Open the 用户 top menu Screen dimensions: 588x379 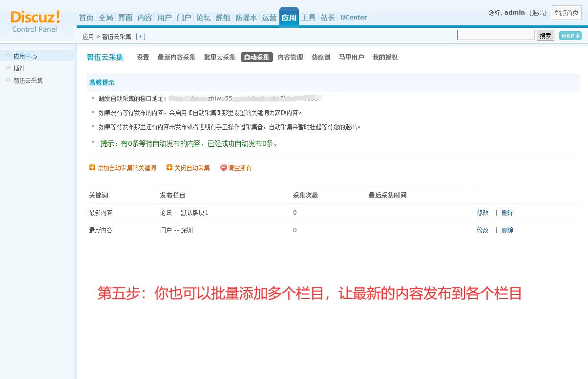pos(164,18)
